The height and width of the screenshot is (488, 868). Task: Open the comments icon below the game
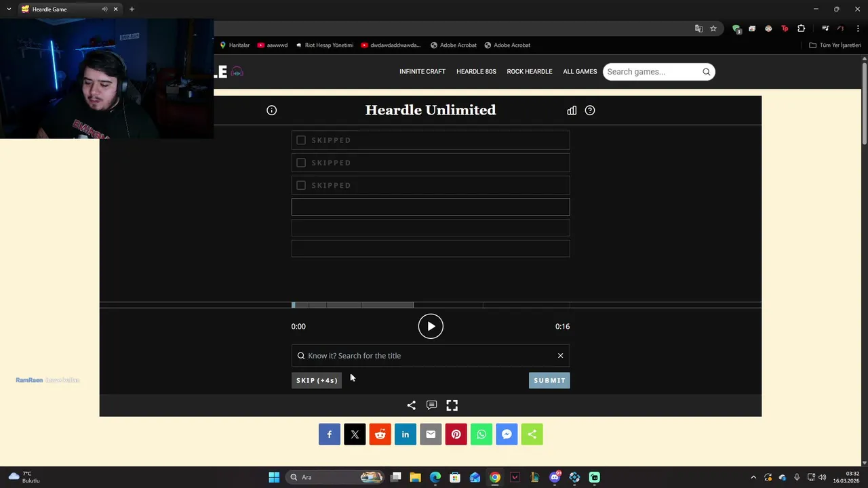[x=431, y=405]
